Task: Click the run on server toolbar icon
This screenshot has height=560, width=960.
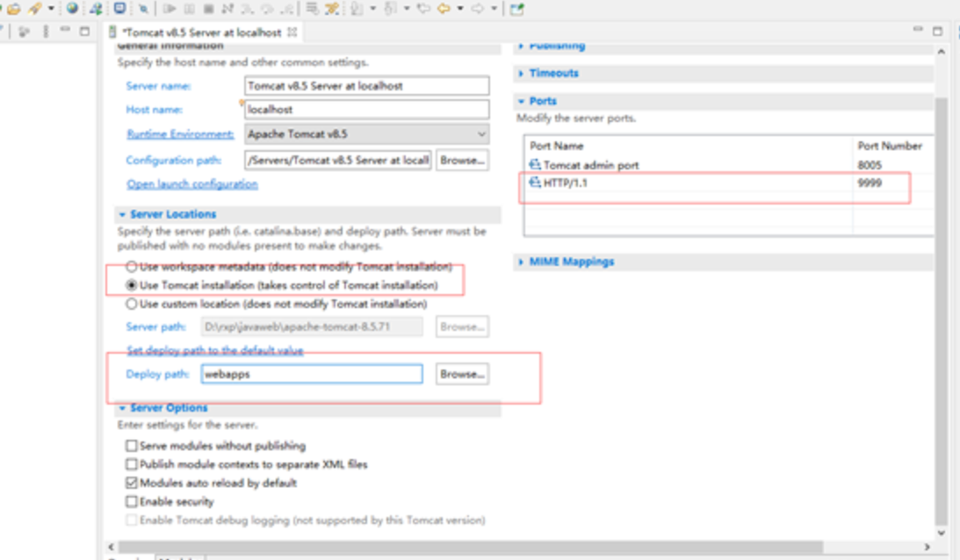Action: (x=96, y=9)
